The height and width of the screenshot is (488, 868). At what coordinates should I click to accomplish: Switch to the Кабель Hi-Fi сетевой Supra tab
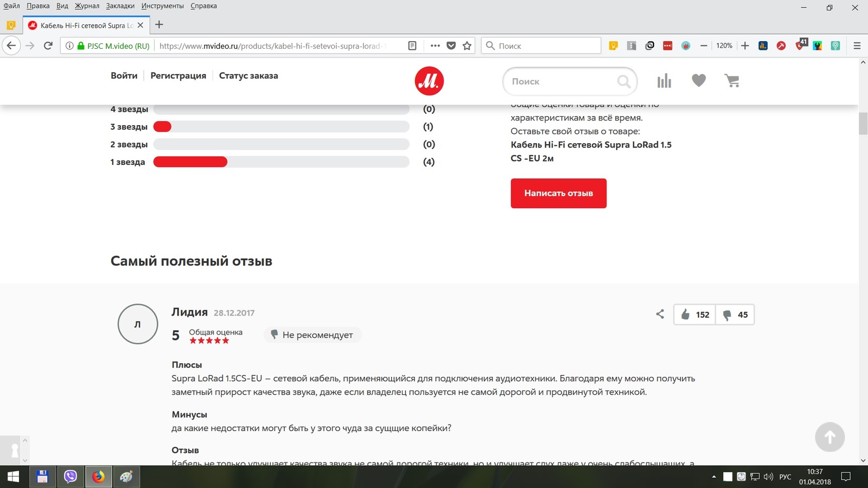pyautogui.click(x=86, y=25)
